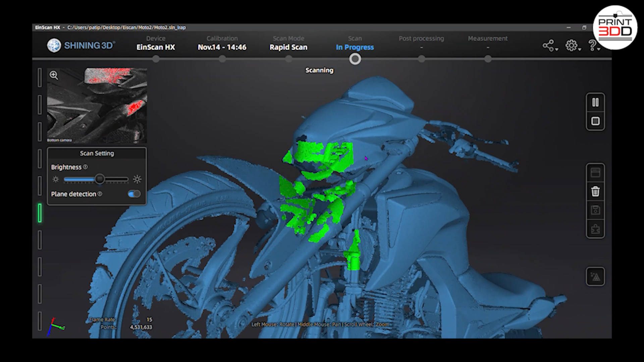
Task: Select the Scan In Progress step
Action: (x=355, y=43)
